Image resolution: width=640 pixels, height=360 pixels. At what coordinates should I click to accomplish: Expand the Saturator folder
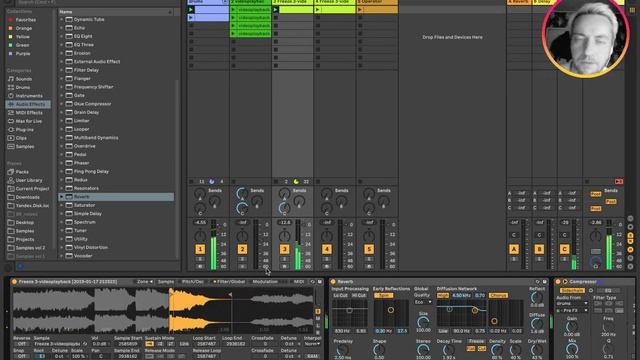[62, 205]
